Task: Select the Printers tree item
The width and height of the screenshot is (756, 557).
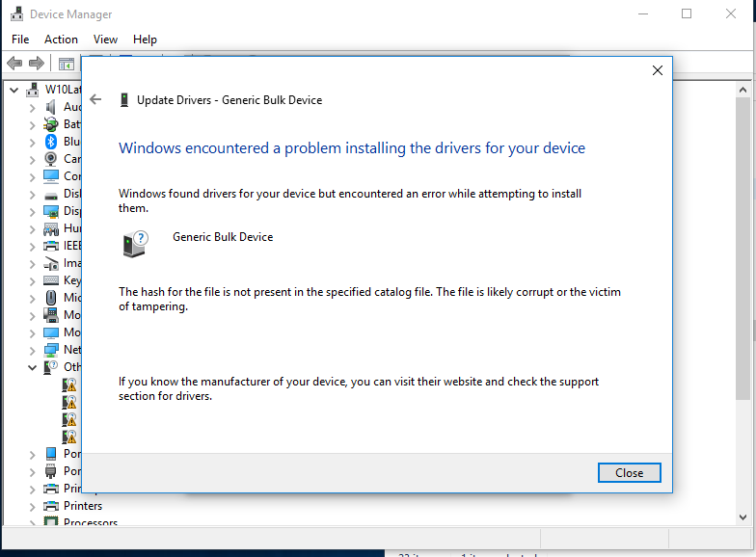Action: 83,506
